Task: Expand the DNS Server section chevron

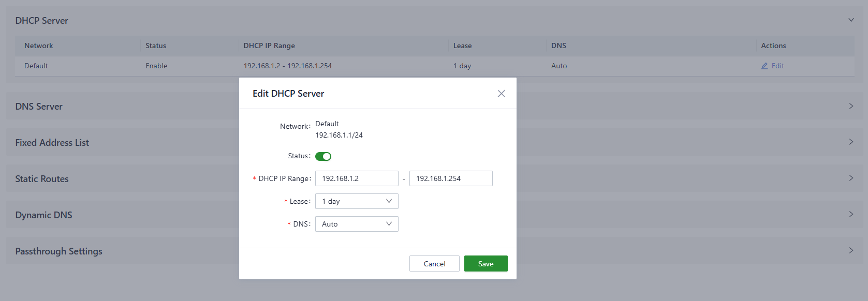Action: pyautogui.click(x=851, y=106)
